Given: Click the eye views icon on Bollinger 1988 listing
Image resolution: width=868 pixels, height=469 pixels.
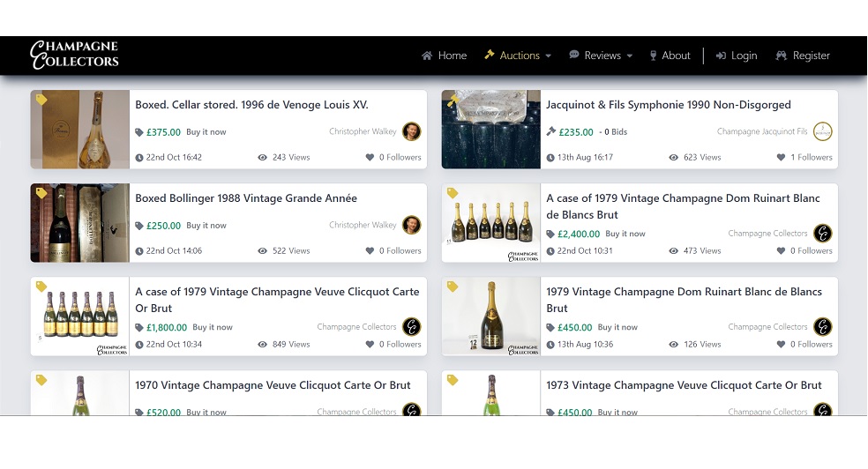Looking at the screenshot, I should (x=262, y=251).
